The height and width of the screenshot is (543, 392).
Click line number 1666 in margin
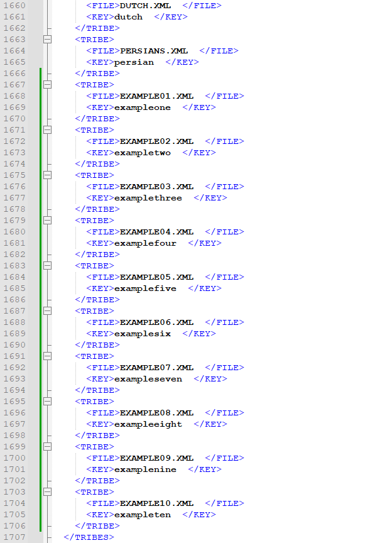pyautogui.click(x=14, y=74)
